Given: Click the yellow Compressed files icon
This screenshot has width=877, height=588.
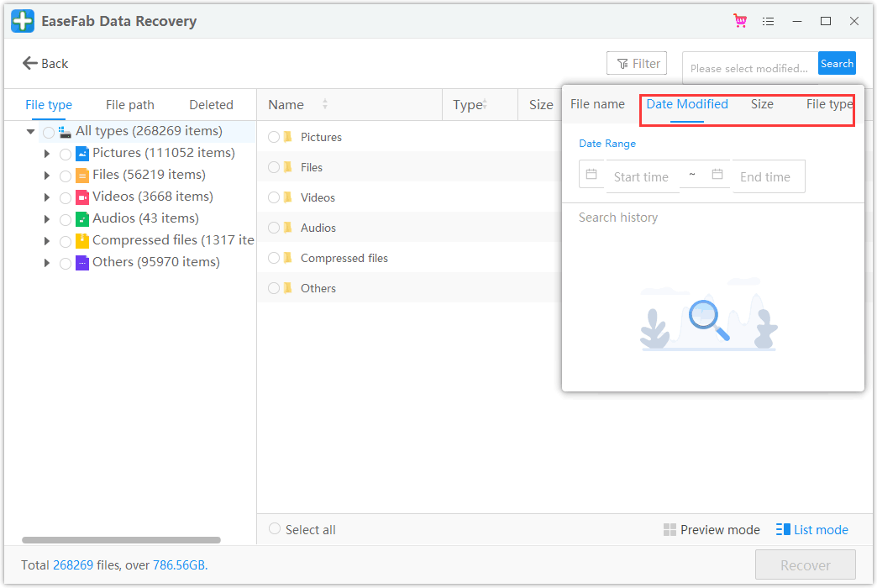Looking at the screenshot, I should [82, 240].
